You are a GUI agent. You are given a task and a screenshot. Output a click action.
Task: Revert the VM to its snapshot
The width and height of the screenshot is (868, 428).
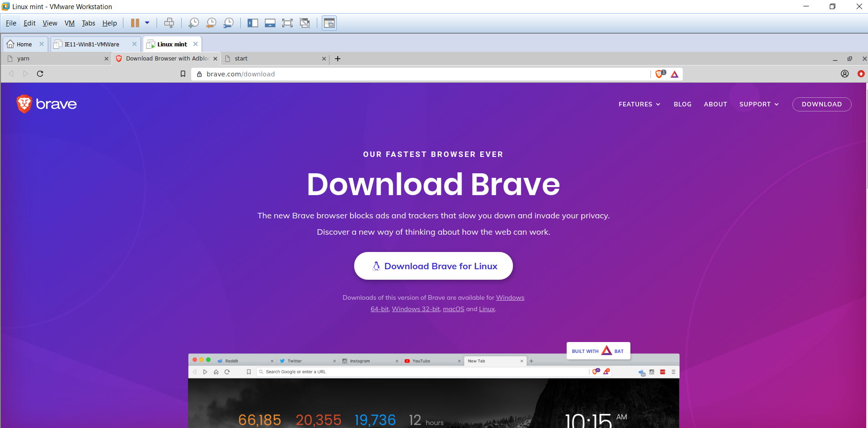coord(211,23)
